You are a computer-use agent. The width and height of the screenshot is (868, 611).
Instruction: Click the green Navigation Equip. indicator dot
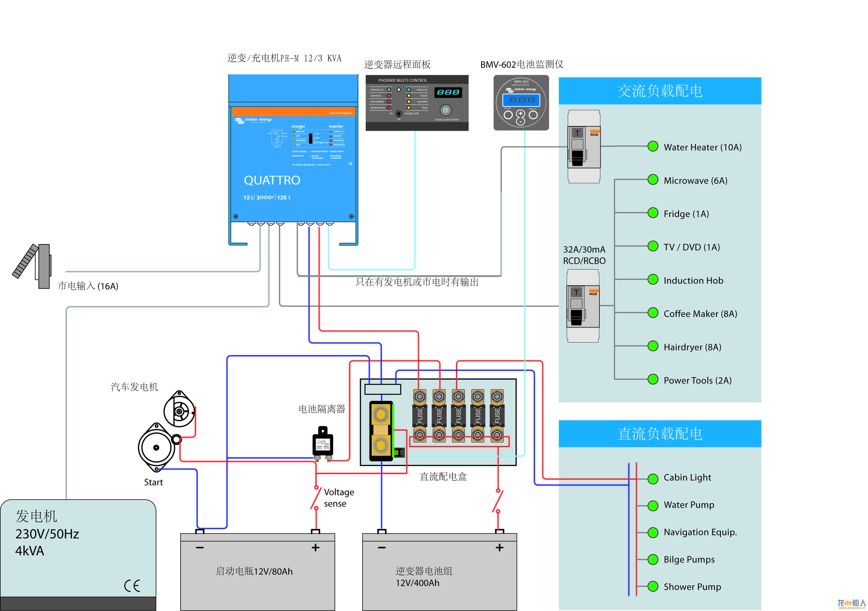(653, 532)
